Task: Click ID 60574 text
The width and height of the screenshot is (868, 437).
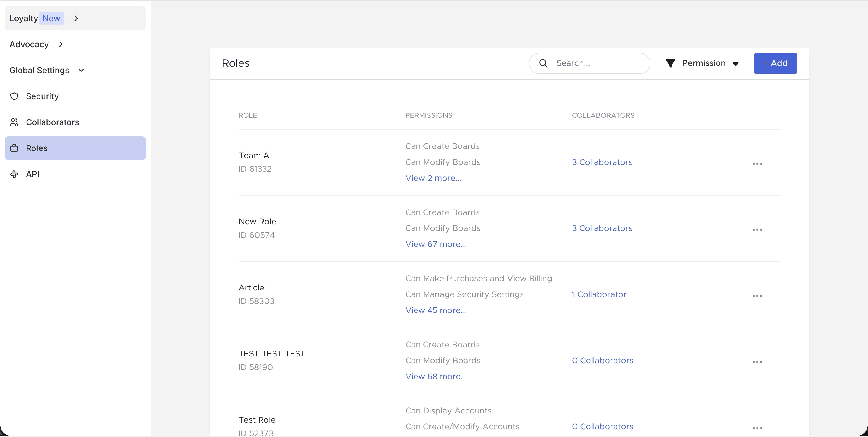Action: pyautogui.click(x=257, y=235)
